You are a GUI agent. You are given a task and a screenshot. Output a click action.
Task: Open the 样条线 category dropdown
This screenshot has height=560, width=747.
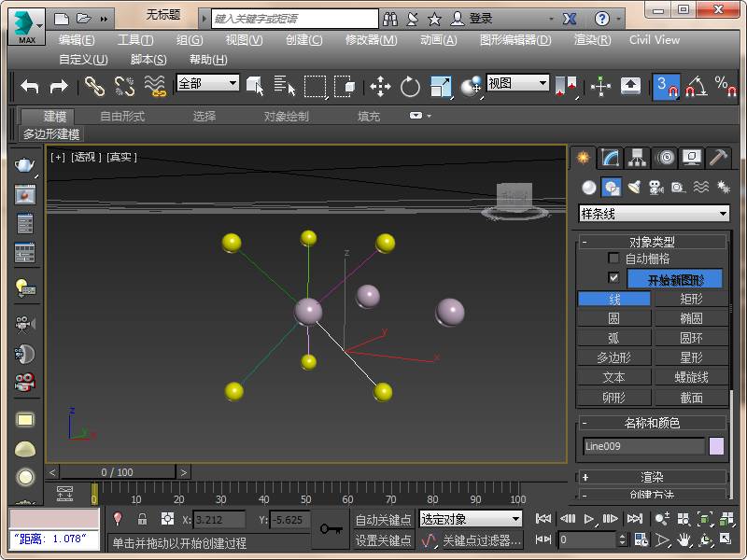coord(654,214)
